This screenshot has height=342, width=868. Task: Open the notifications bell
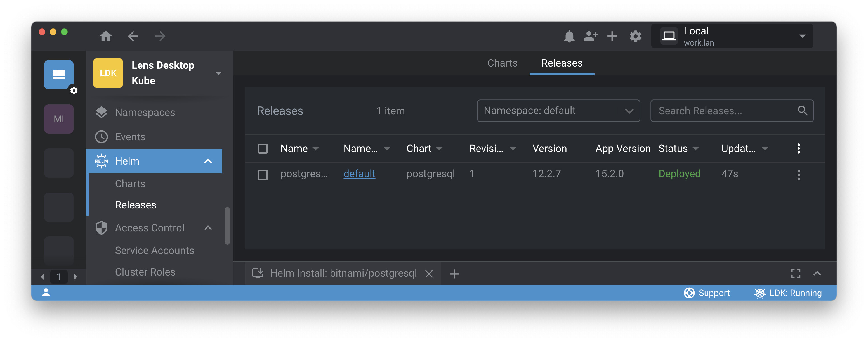pyautogui.click(x=569, y=36)
